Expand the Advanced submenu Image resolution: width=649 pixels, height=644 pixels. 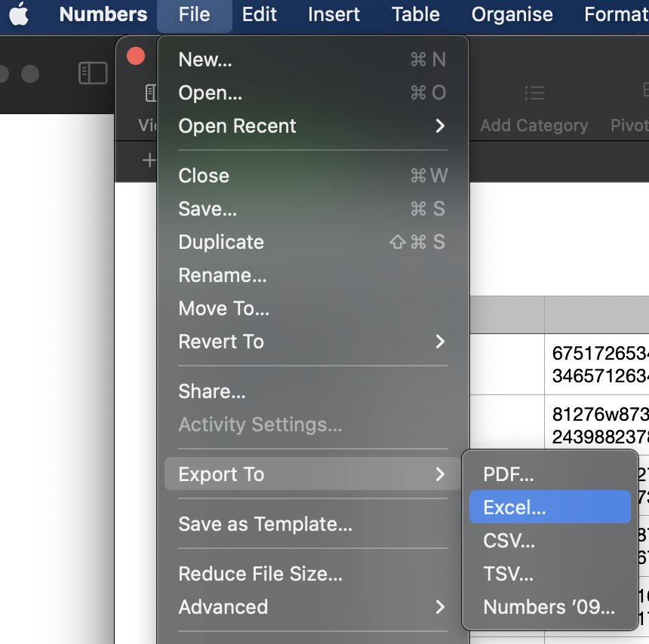tap(313, 607)
